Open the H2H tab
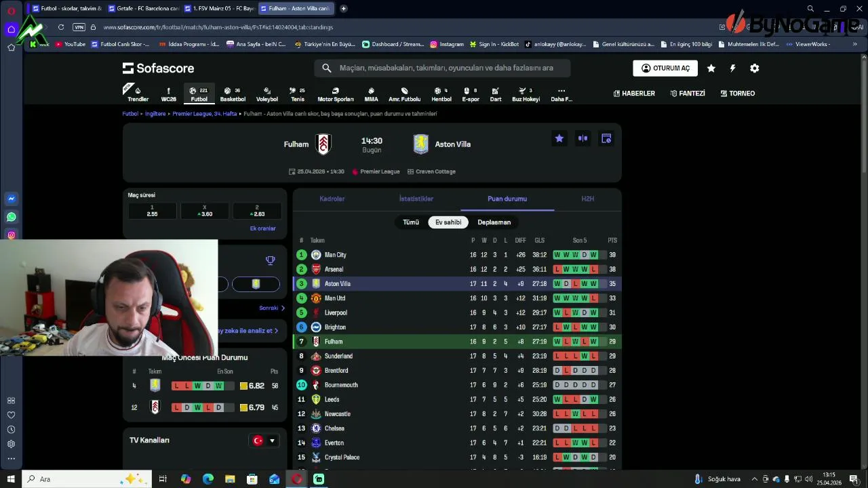Image resolution: width=868 pixels, height=488 pixels. tap(587, 199)
